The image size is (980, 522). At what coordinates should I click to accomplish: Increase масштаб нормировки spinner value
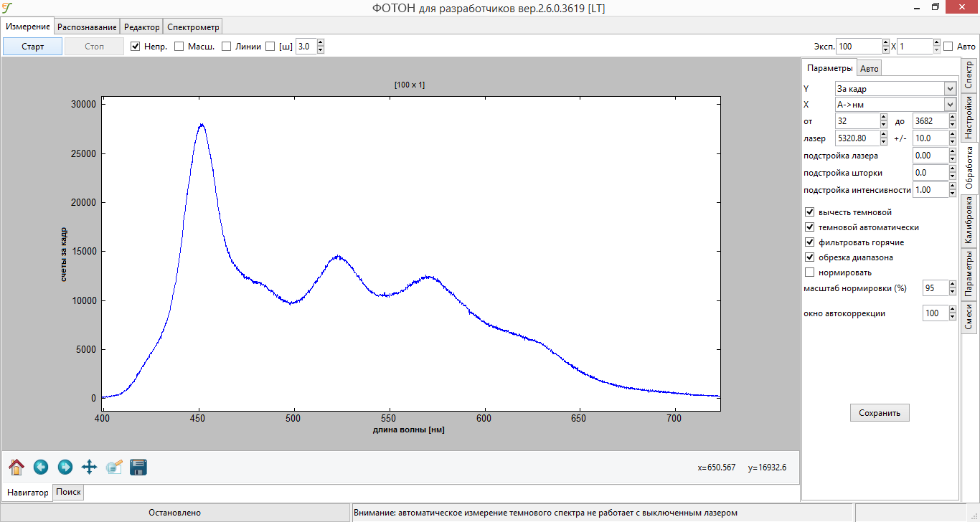coord(952,285)
